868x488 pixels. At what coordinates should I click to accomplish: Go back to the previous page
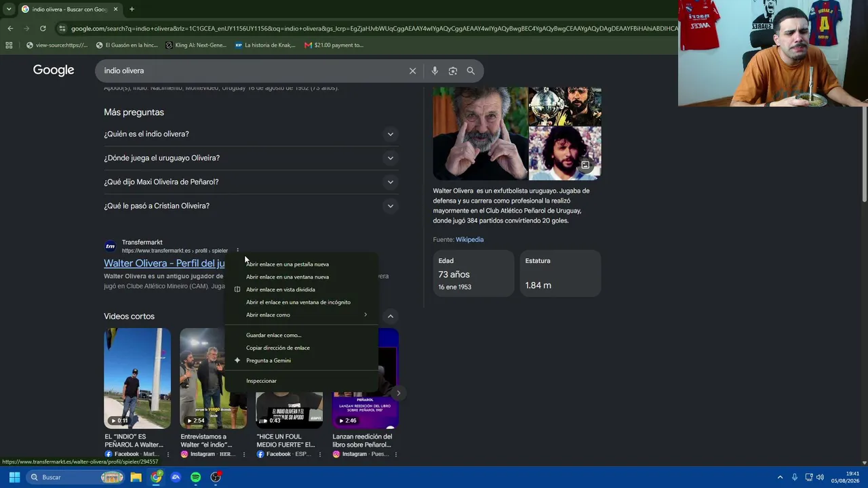(10, 28)
